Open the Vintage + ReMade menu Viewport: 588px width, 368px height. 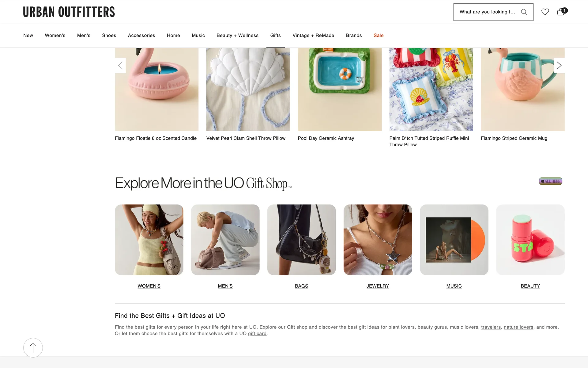pos(313,36)
